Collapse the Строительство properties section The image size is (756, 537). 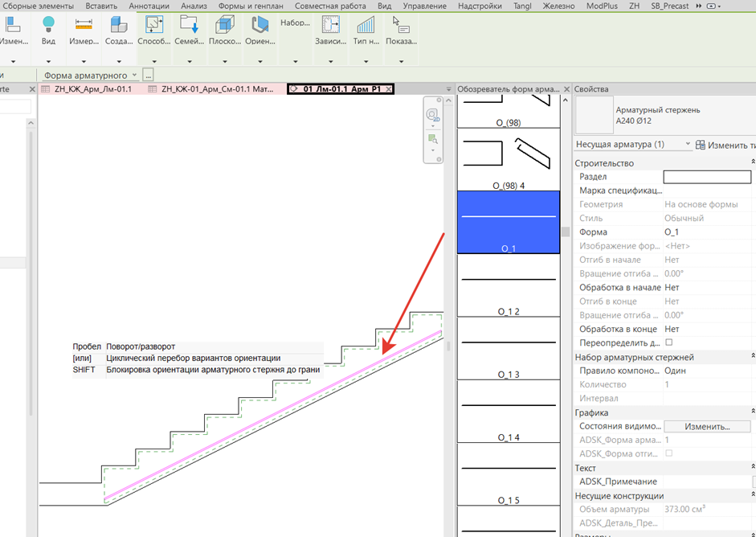(x=753, y=162)
